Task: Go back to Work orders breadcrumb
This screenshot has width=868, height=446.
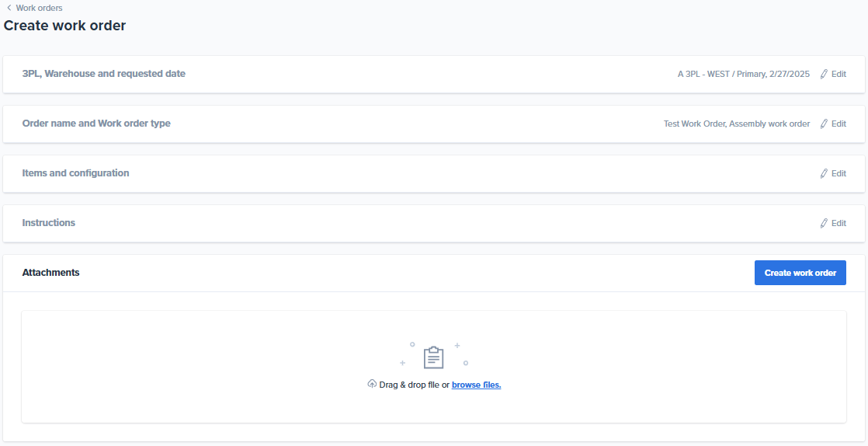Action: tap(39, 8)
